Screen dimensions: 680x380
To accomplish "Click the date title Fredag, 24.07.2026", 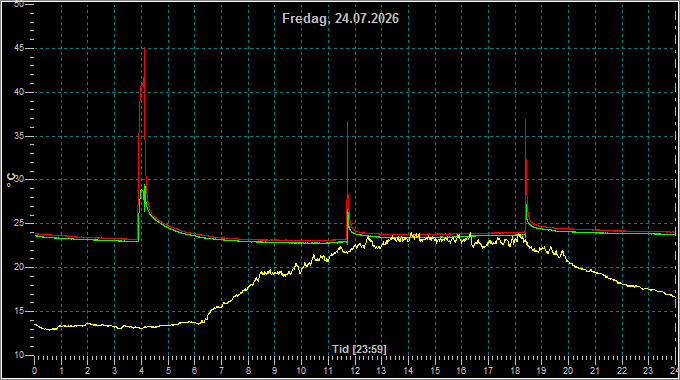I will [340, 19].
